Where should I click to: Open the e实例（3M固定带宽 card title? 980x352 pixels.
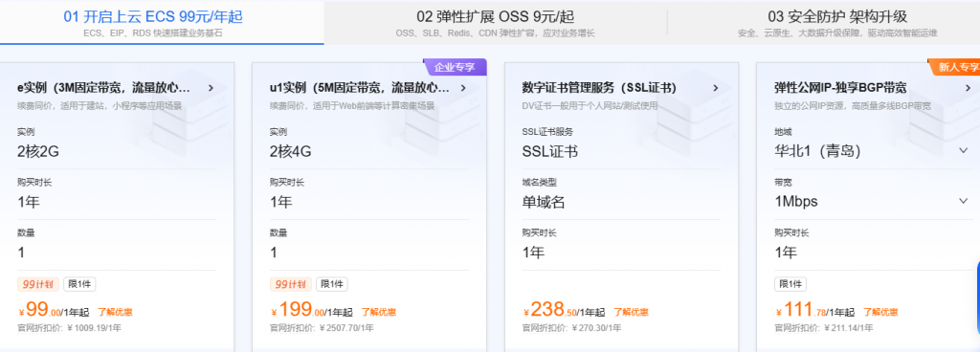(103, 88)
